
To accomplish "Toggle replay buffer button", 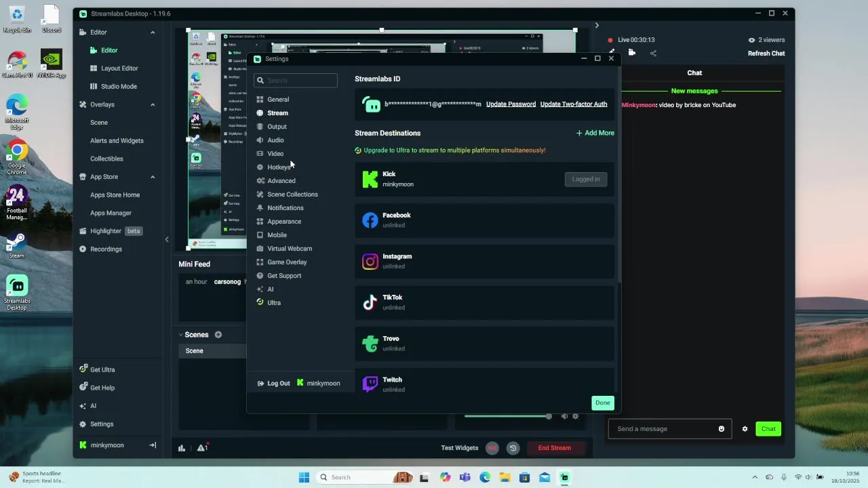I will pos(513,448).
